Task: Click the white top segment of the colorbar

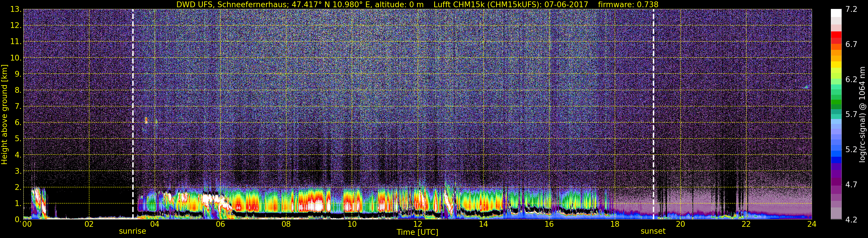Action: [836, 13]
